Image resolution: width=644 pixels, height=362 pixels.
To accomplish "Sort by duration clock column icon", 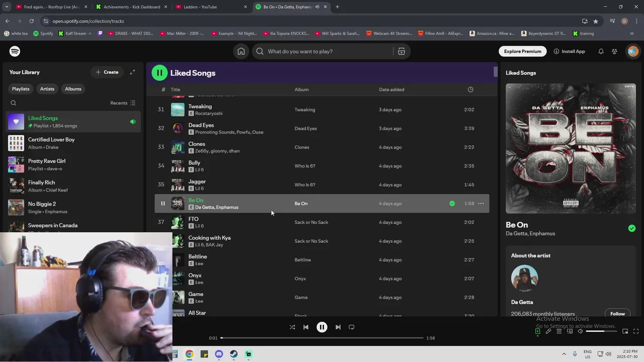I will point(470,89).
